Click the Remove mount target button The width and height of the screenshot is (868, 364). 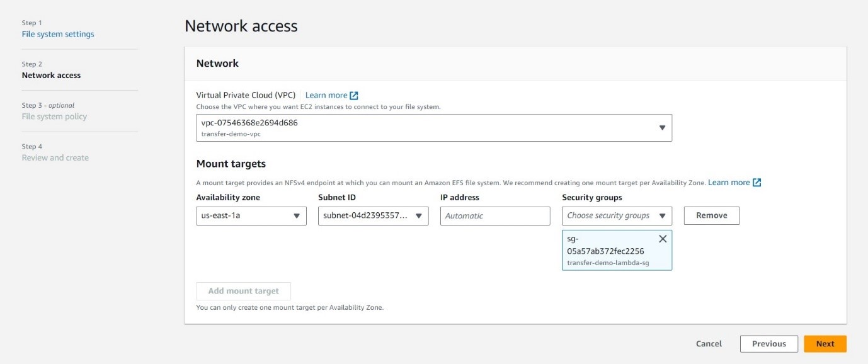(x=711, y=216)
